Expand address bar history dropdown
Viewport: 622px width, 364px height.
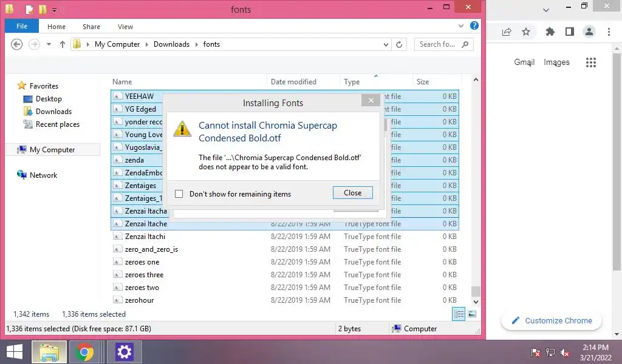coord(386,45)
